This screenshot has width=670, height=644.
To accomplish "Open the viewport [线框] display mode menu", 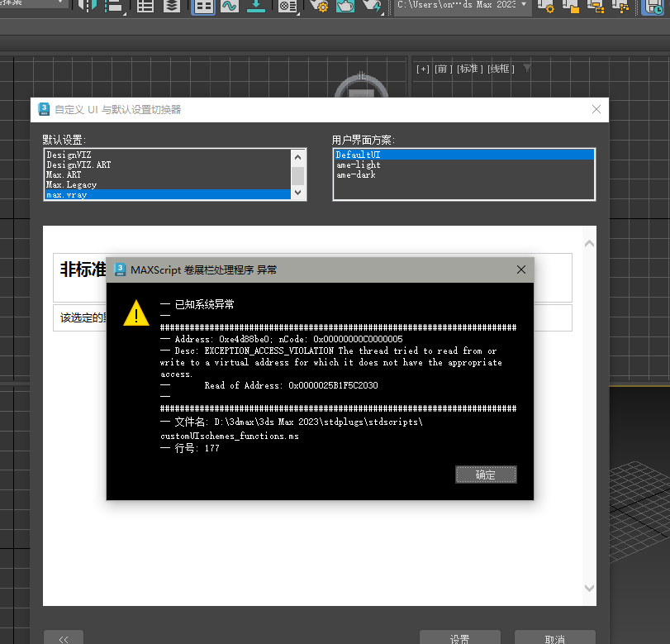I will (501, 69).
